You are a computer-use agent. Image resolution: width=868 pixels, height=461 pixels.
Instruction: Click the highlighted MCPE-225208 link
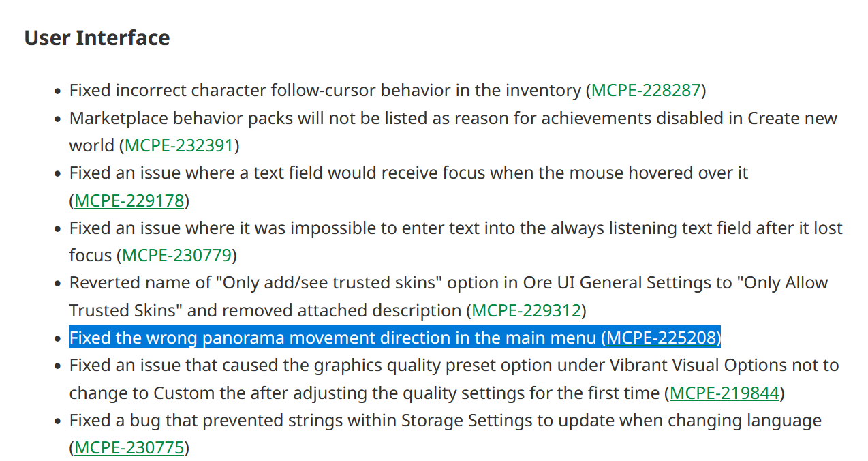tap(661, 338)
